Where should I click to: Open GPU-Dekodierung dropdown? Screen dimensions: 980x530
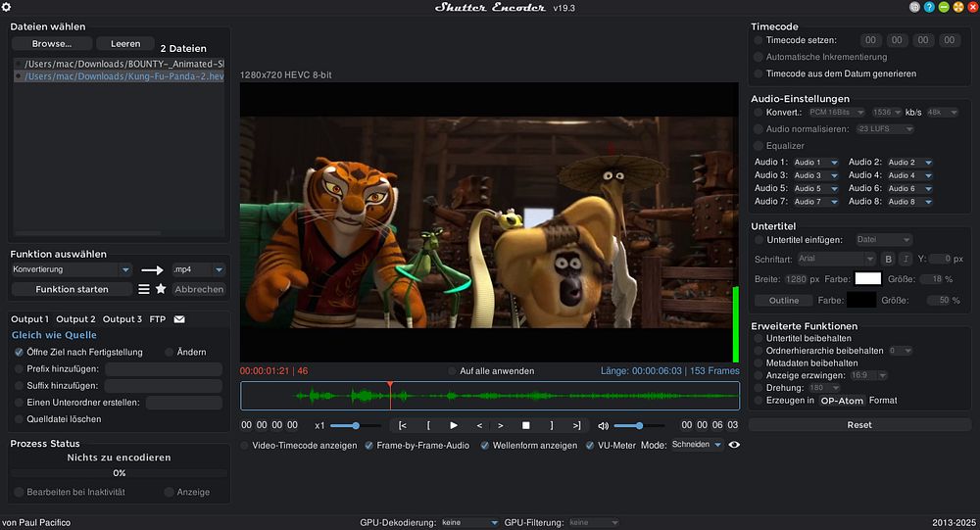coord(469,522)
